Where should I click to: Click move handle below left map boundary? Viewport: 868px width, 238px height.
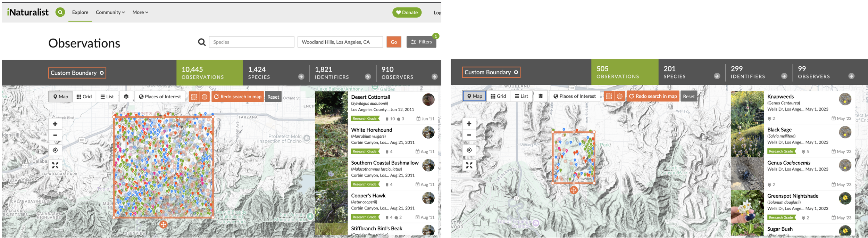pyautogui.click(x=163, y=224)
